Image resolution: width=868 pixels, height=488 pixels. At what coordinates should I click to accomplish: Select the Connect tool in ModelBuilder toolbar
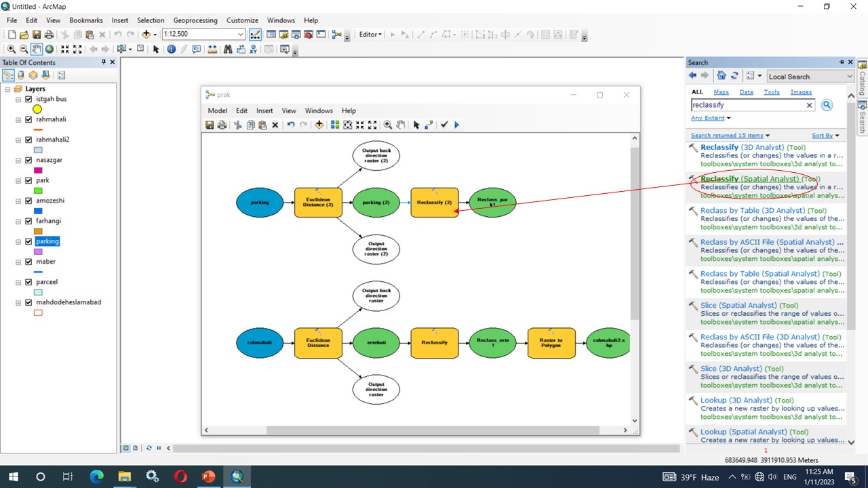pos(429,125)
